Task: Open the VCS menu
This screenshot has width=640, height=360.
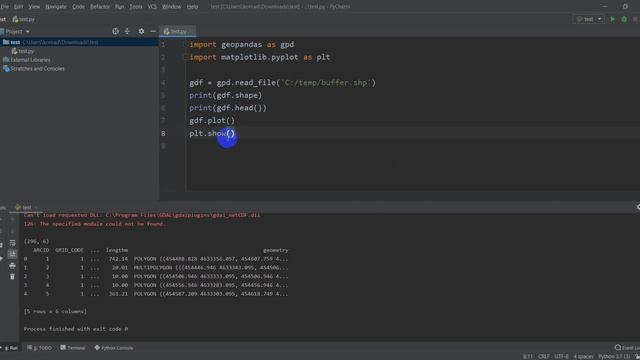Action: coord(152,7)
